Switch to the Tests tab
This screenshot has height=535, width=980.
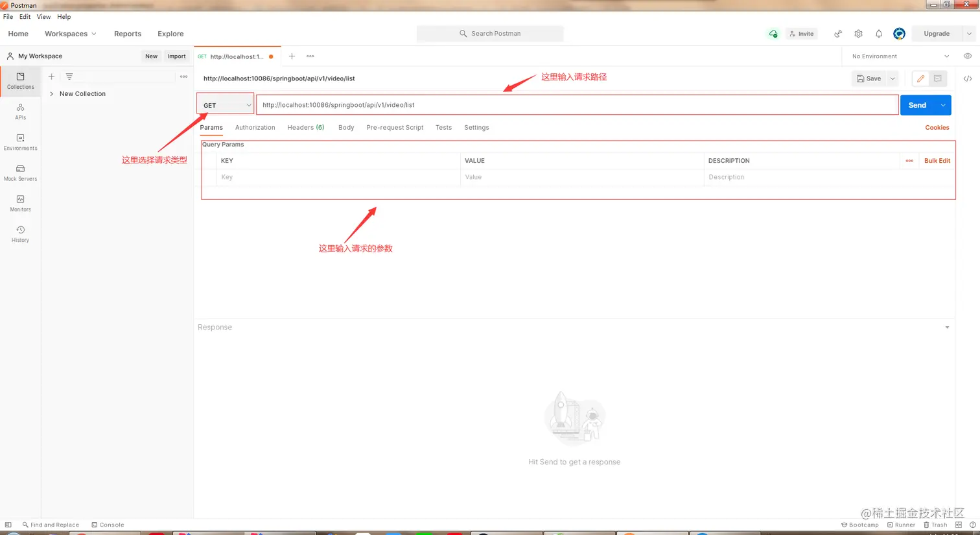tap(443, 128)
